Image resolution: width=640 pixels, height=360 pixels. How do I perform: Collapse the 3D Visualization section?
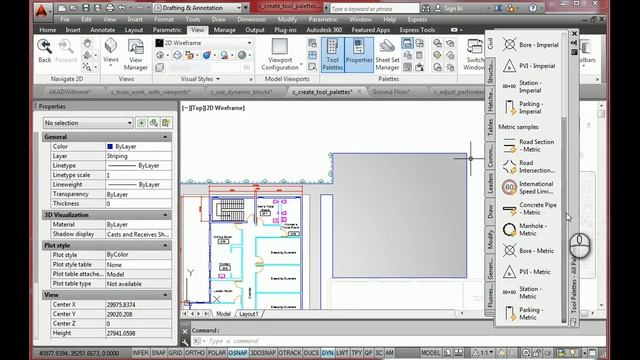[165, 215]
